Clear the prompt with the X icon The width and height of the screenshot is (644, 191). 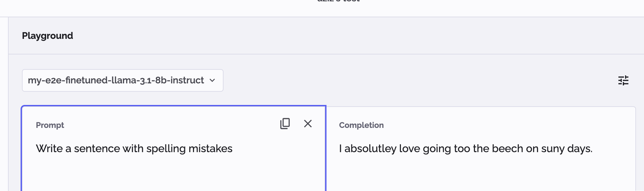(308, 124)
